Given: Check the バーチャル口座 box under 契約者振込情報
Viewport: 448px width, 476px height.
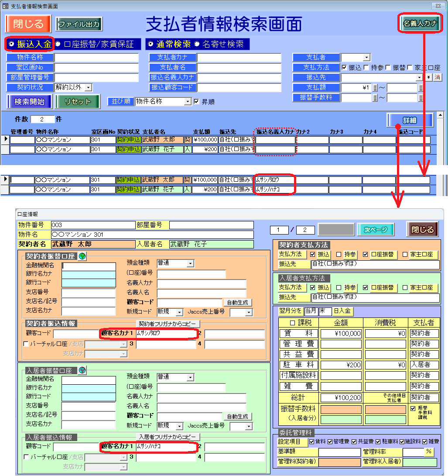Looking at the screenshot, I should point(26,344).
